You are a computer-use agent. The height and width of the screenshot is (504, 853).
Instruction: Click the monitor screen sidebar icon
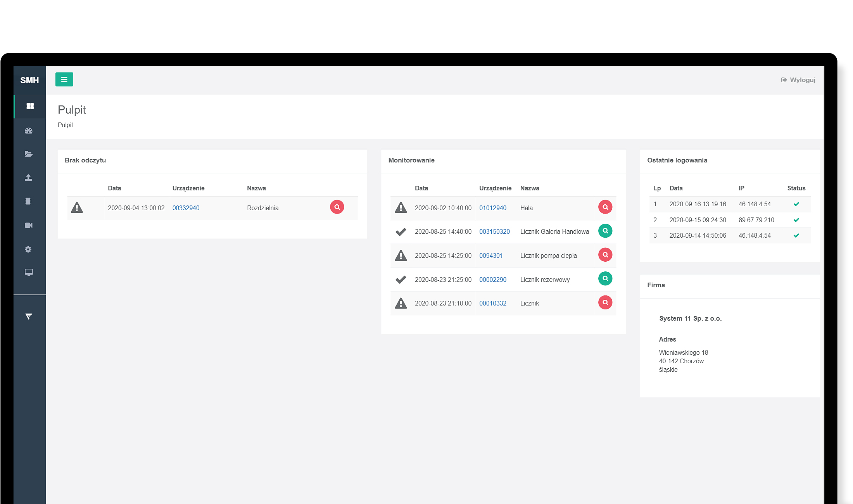coord(29,272)
